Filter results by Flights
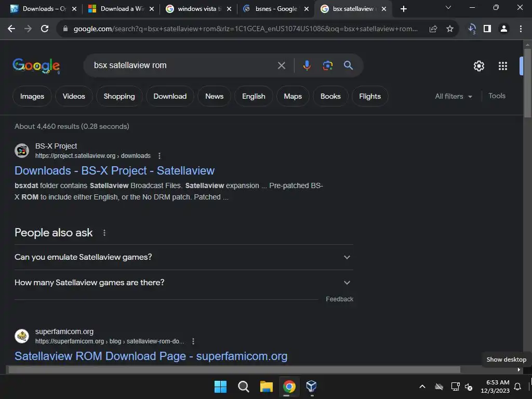The width and height of the screenshot is (532, 399). [x=370, y=96]
